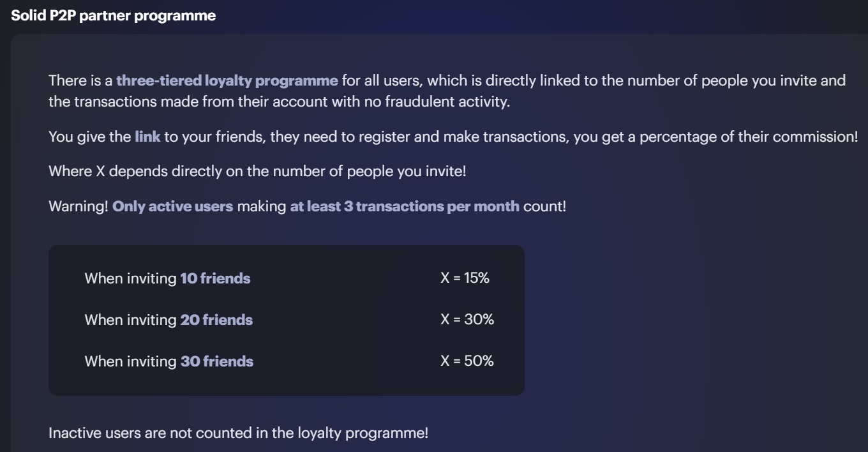Click the "Inactive users are not counted" notice
Screen dimensions: 868x452
pyautogui.click(x=238, y=433)
